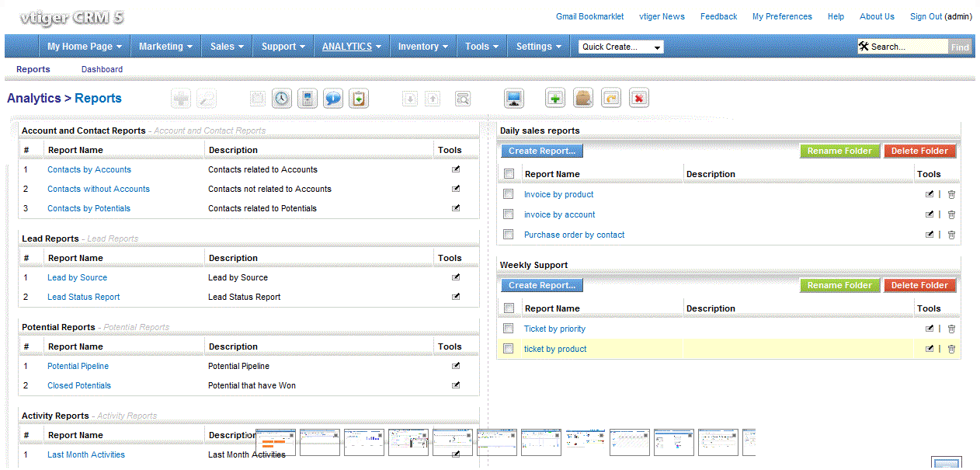Screen dimensions: 980x470
Task: Click the clock icon in the toolbar
Action: [x=281, y=99]
